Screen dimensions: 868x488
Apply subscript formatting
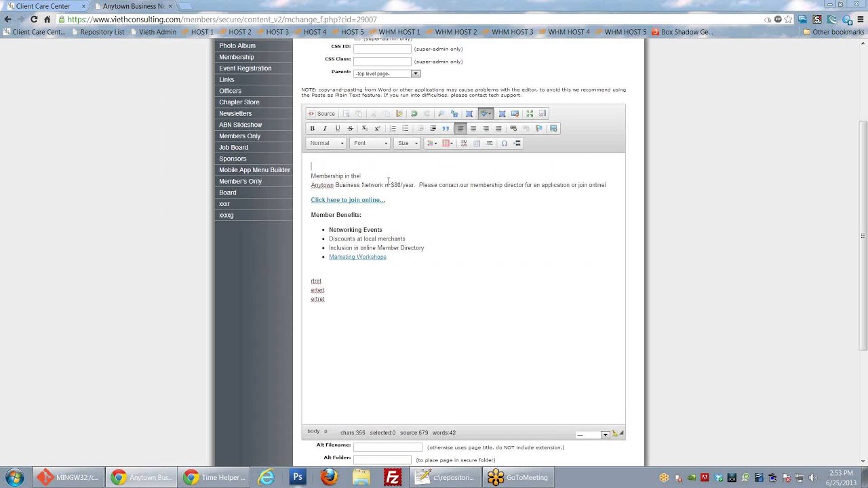click(x=365, y=128)
